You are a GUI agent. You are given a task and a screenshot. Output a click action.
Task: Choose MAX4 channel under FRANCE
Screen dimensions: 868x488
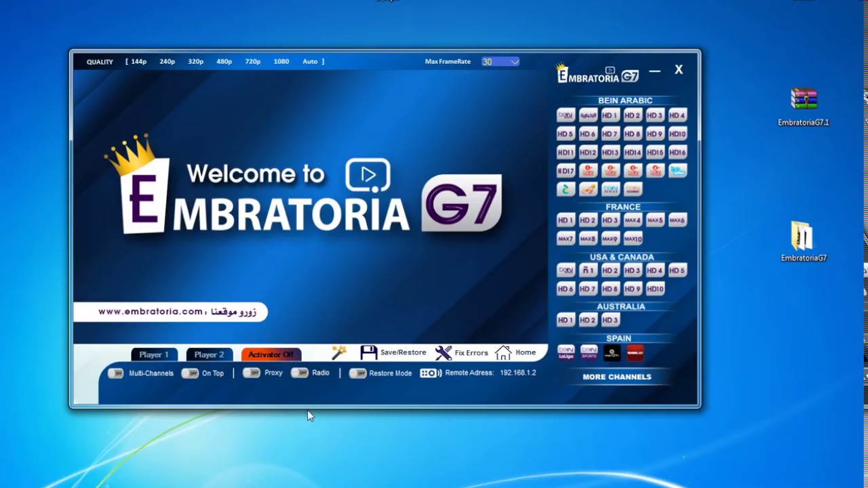pos(633,220)
